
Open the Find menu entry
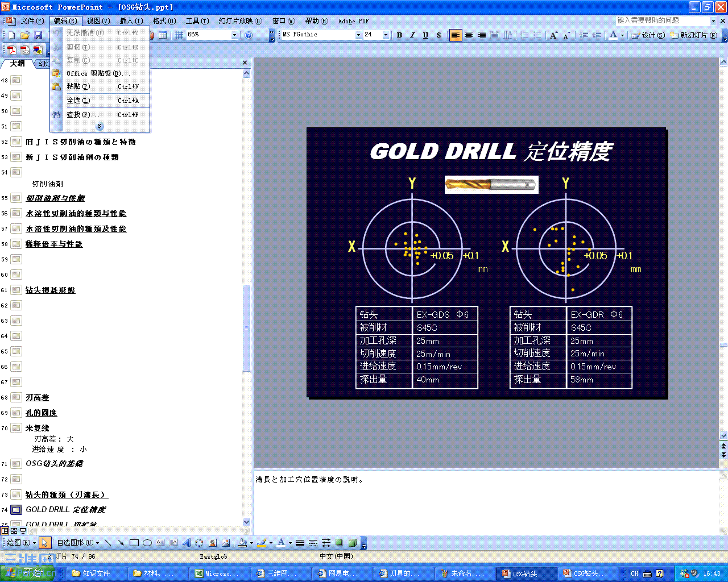100,115
